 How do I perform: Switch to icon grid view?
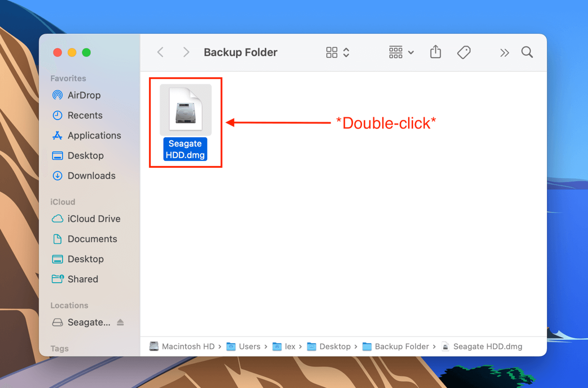(332, 52)
